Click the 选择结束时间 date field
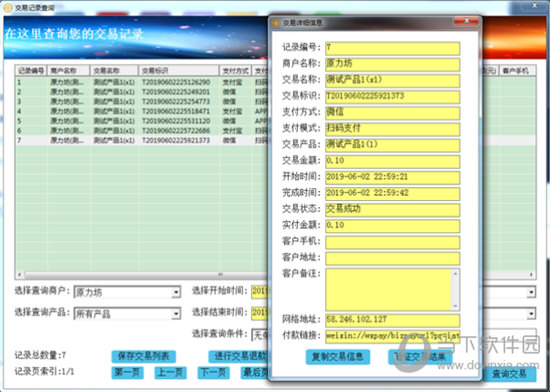550x392 pixels. [260, 312]
